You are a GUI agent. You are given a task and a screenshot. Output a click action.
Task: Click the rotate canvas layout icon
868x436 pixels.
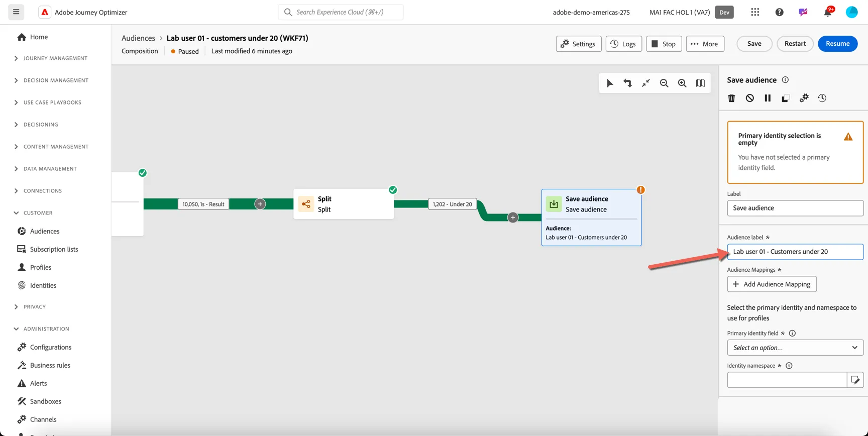(627, 83)
